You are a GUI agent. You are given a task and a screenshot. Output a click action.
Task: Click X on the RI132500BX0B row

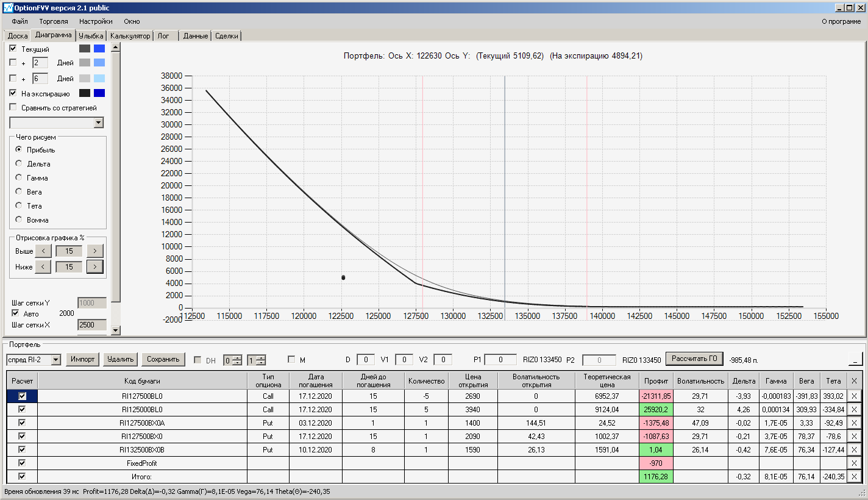point(854,449)
